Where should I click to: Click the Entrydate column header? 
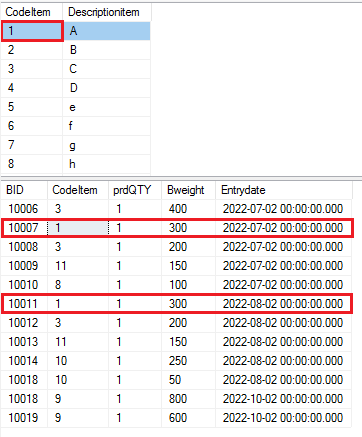coord(284,190)
